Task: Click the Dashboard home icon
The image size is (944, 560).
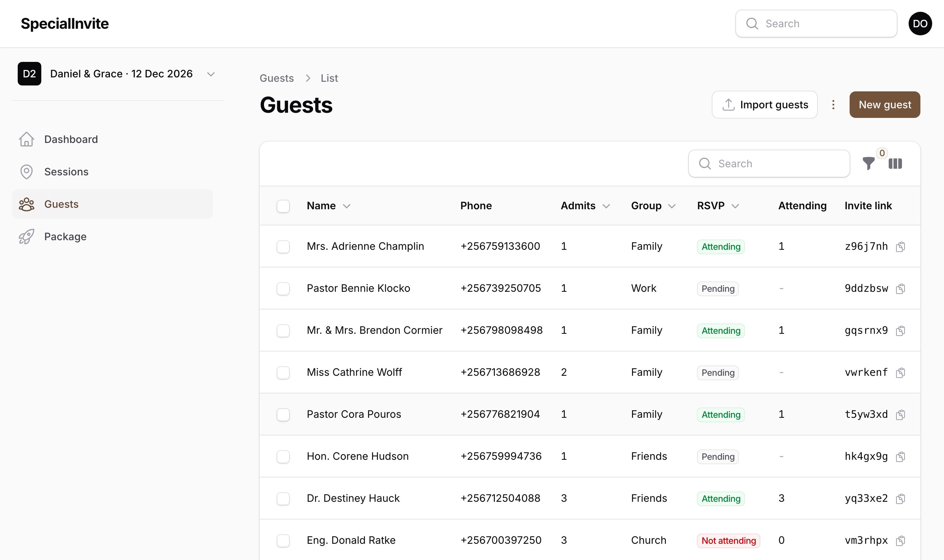Action: [27, 139]
